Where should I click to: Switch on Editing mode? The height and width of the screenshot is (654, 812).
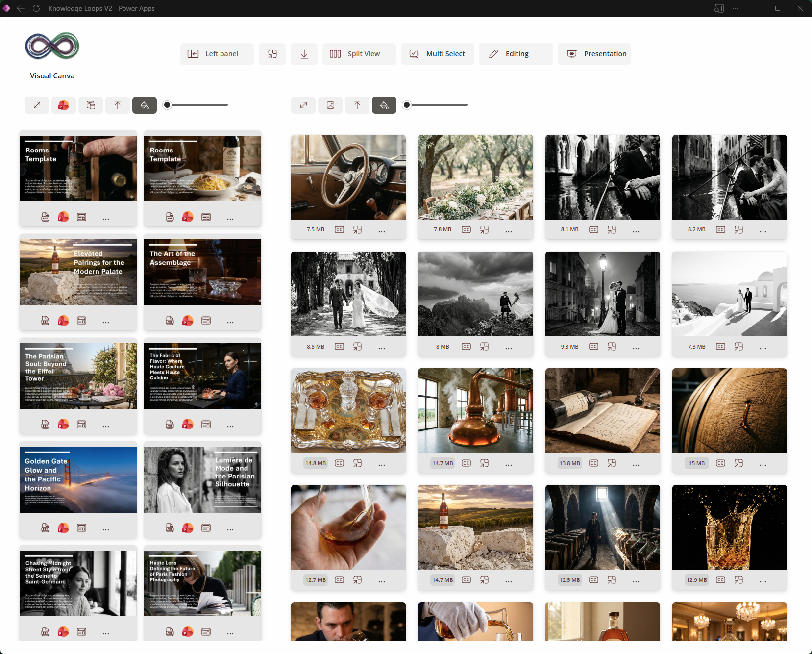516,54
